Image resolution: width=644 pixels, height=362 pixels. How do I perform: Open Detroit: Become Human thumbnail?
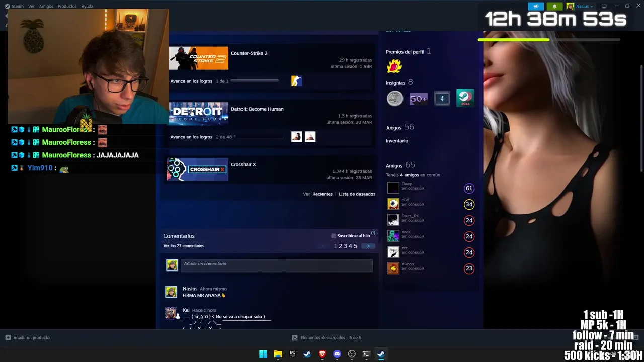click(x=198, y=114)
